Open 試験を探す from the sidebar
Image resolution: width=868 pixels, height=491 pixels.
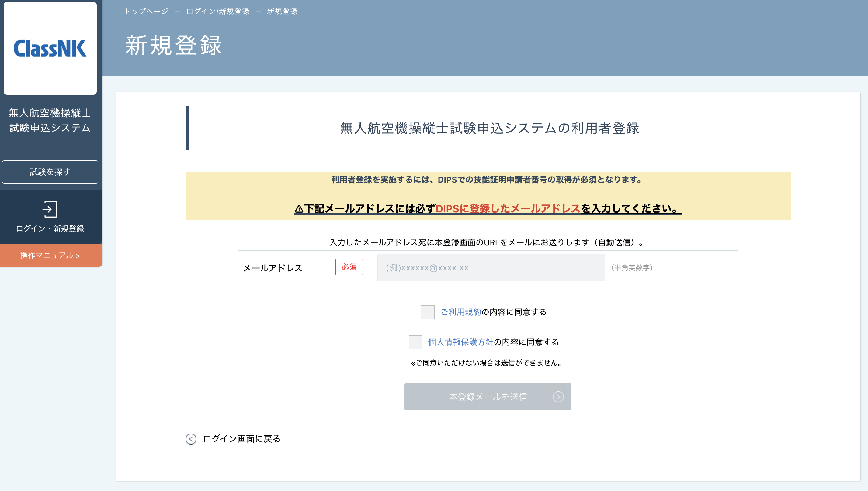click(50, 172)
